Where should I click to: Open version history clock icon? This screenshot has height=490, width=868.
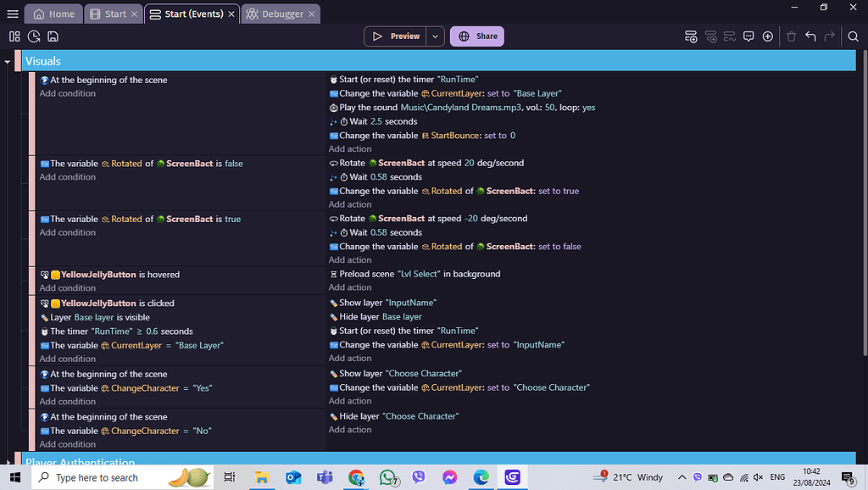pyautogui.click(x=34, y=36)
